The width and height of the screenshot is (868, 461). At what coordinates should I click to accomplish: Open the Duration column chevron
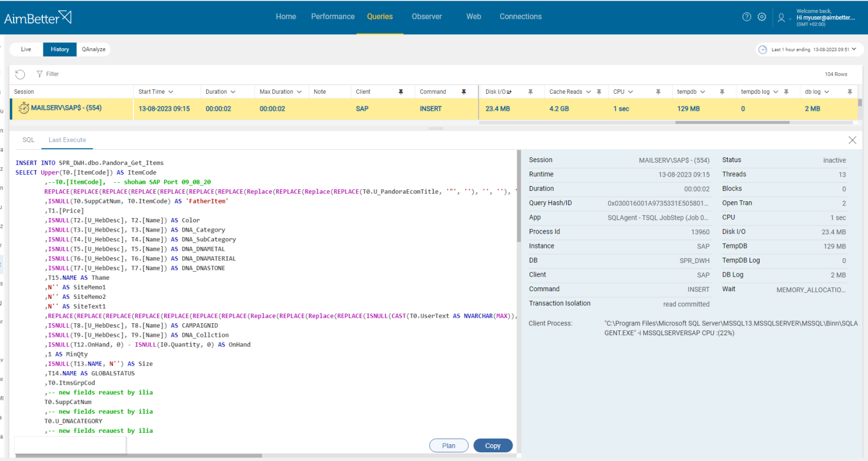233,92
